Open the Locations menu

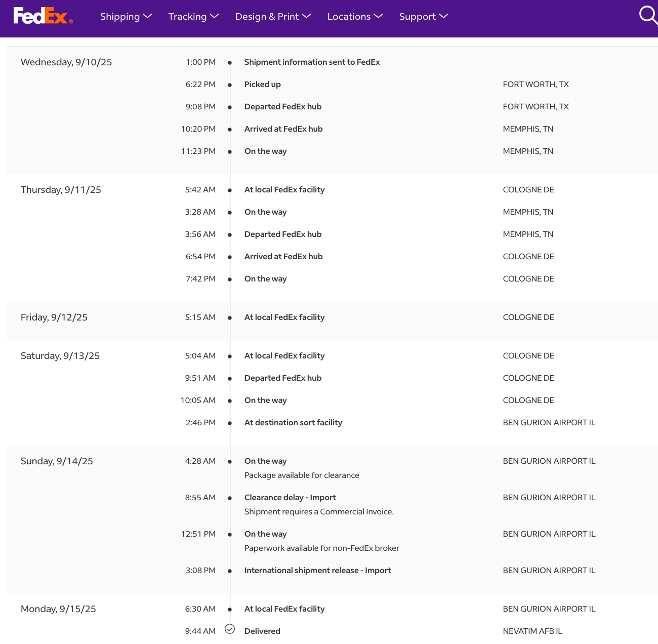(355, 17)
